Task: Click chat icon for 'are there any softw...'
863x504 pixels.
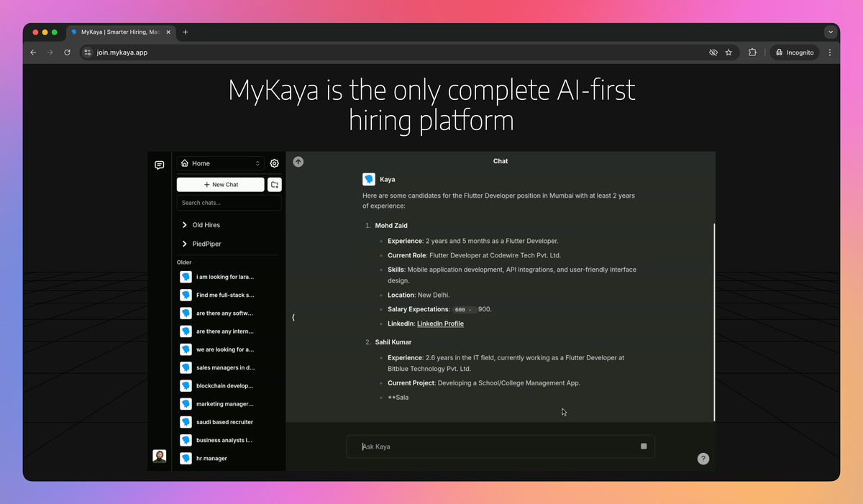Action: [x=186, y=313]
